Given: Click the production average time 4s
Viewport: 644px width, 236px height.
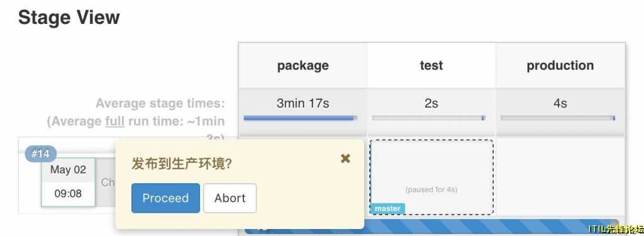Looking at the screenshot, I should click(x=560, y=103).
